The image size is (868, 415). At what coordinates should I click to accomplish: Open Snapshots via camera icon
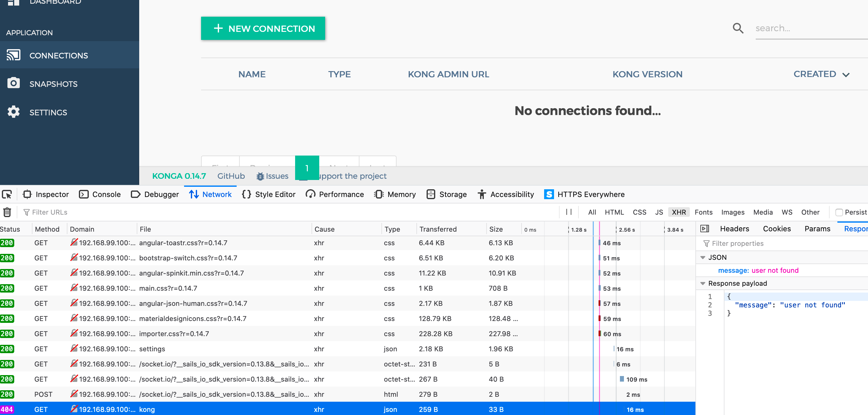[x=14, y=83]
